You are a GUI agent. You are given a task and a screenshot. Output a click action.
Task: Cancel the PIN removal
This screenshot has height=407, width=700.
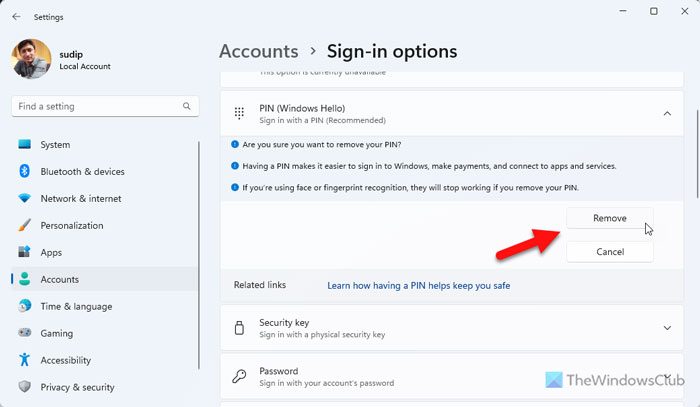[x=609, y=252]
